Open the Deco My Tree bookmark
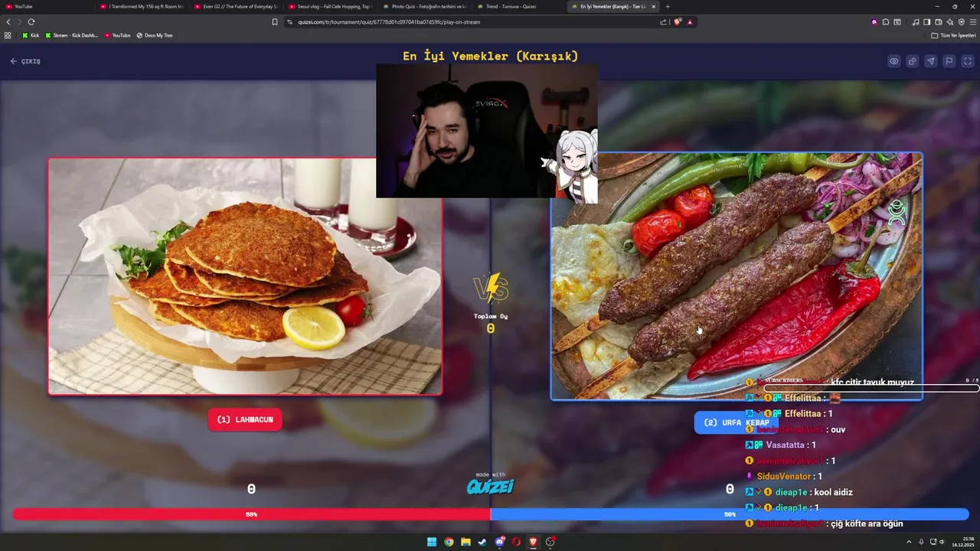980x551 pixels. (155, 35)
